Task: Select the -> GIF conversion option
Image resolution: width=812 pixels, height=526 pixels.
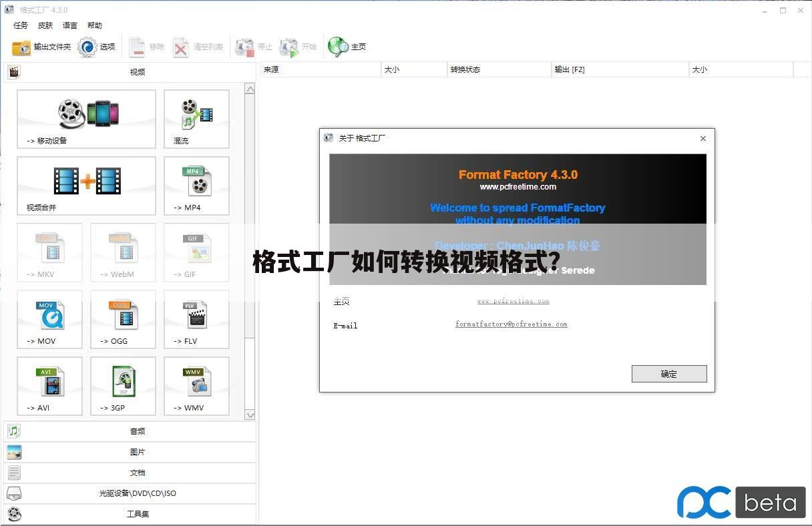Action: click(x=196, y=252)
